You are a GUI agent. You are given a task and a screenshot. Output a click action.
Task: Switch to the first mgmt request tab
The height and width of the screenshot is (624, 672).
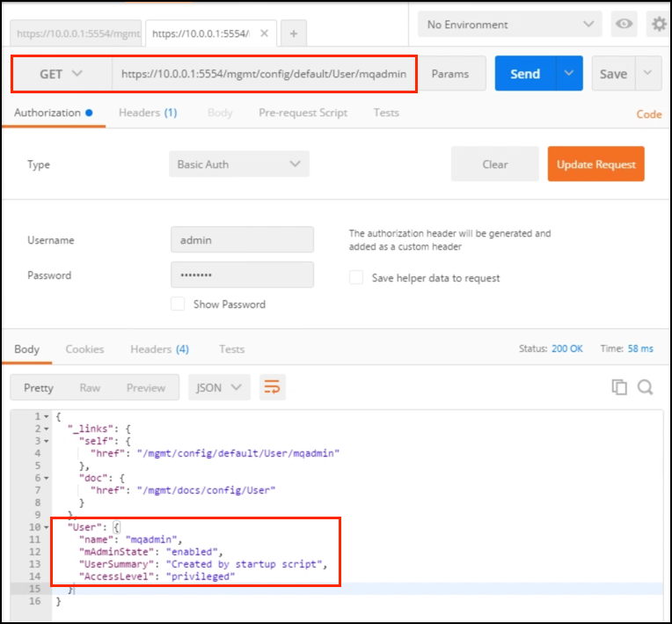point(76,33)
